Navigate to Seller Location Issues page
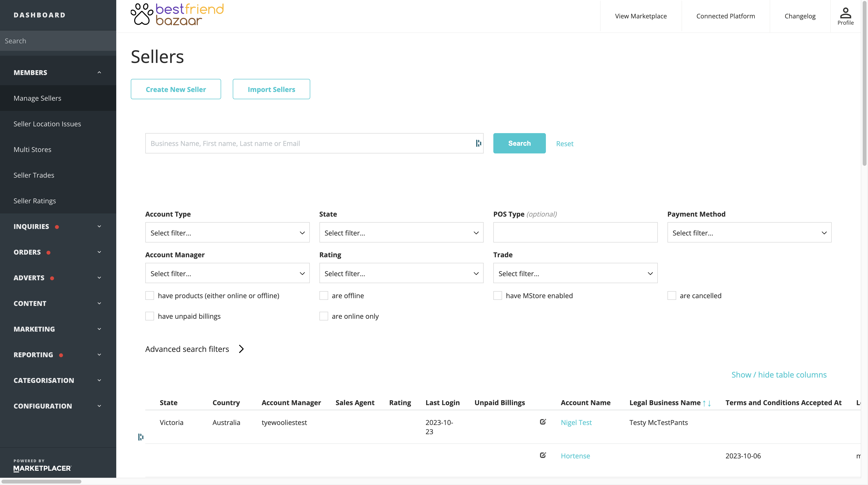 47,123
